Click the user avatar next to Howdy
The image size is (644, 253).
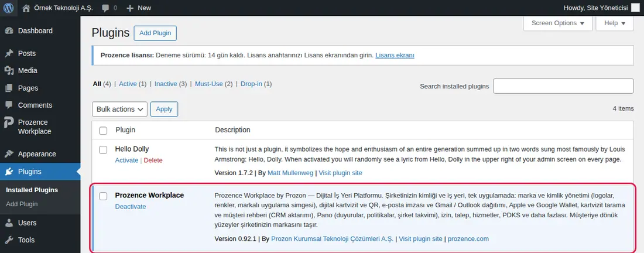[635, 8]
